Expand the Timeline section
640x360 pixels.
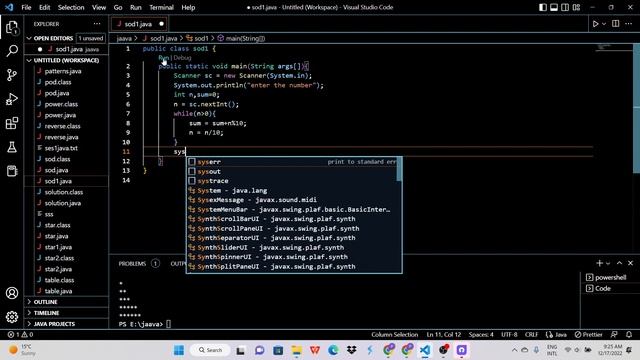click(46, 313)
